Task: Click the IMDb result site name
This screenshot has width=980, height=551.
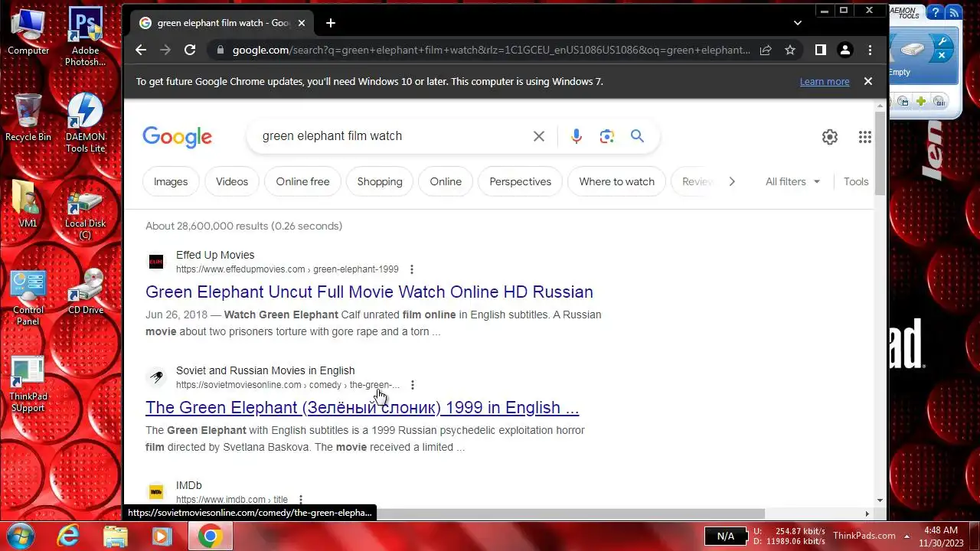Action: coord(188,485)
